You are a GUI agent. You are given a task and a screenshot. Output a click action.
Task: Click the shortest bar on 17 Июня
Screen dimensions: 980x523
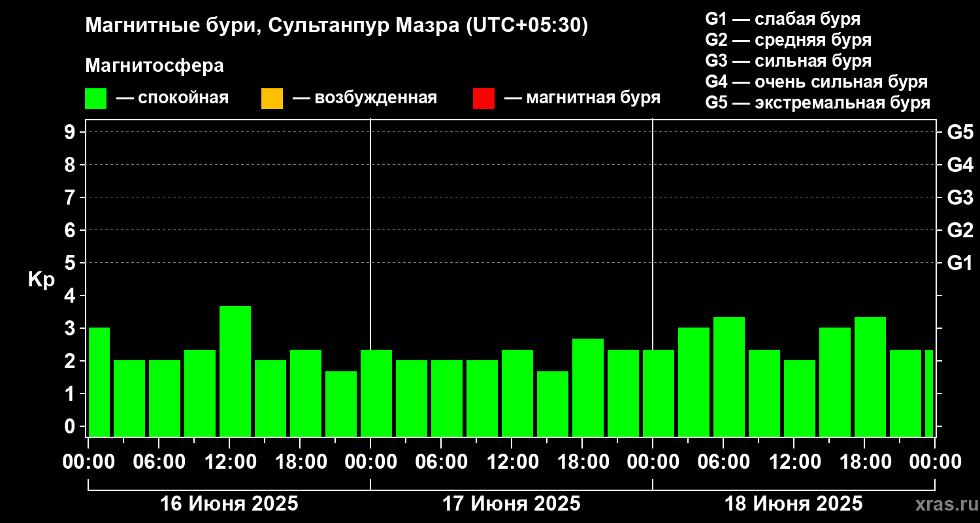point(553,404)
